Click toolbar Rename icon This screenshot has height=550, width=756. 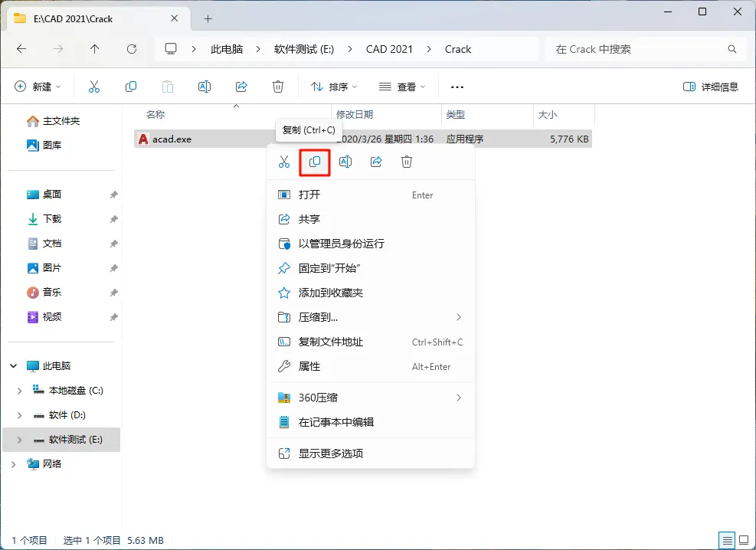(205, 87)
